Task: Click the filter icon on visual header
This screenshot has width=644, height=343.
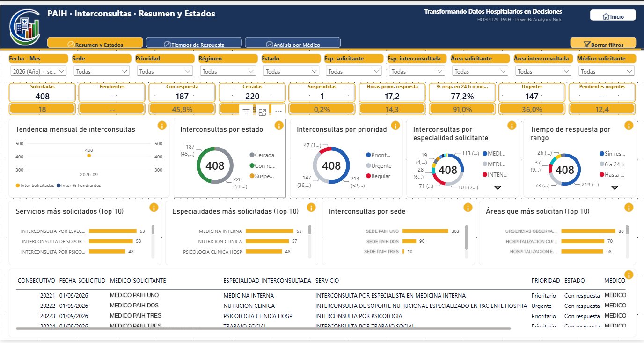Action: click(246, 112)
